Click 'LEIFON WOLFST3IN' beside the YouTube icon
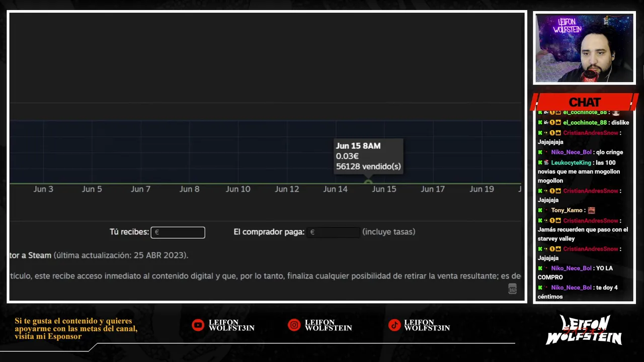The height and width of the screenshot is (362, 644). pos(231,325)
